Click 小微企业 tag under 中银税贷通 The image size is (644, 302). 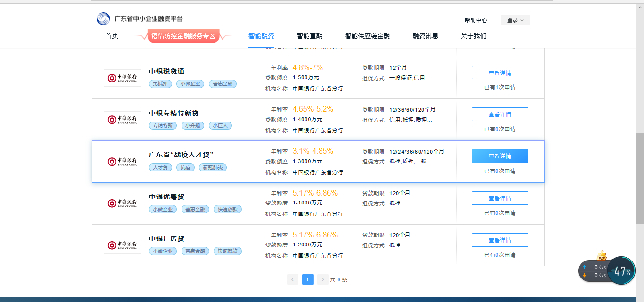coord(190,84)
